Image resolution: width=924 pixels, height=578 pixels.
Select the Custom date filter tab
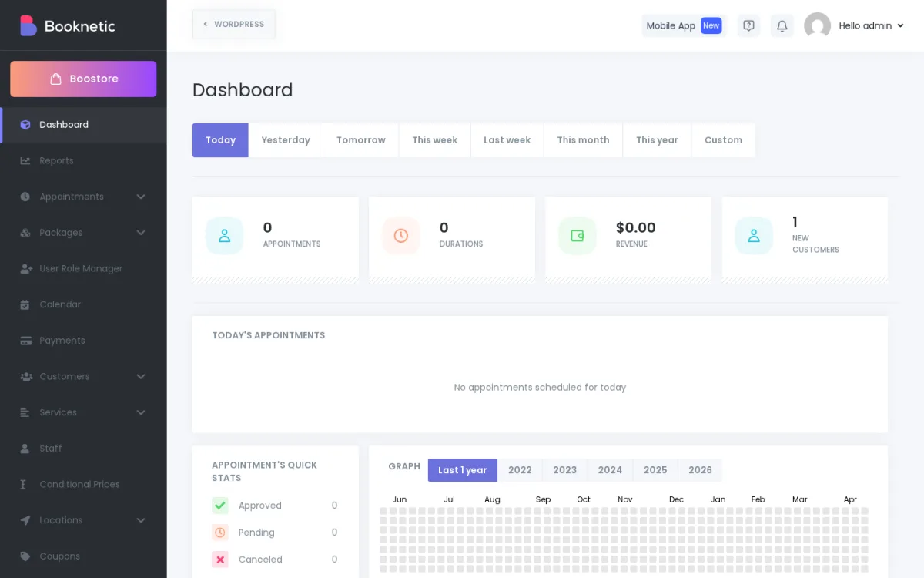pyautogui.click(x=724, y=140)
